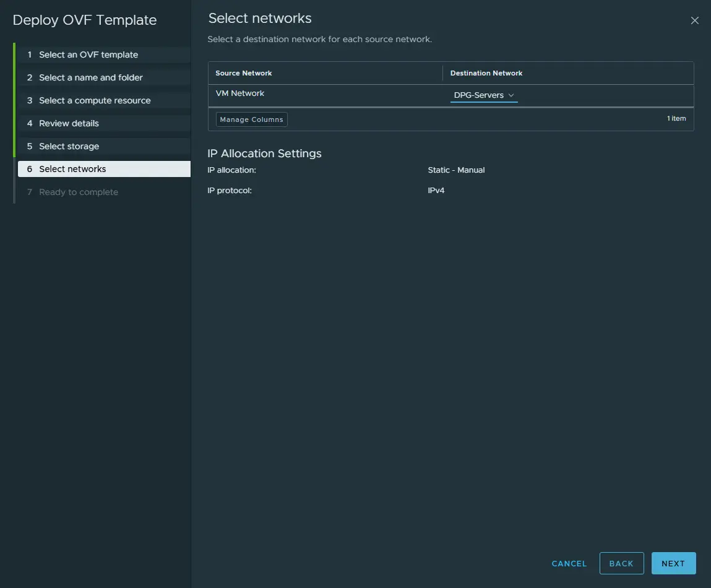Click the Static - Manual IP allocation value

coord(456,170)
